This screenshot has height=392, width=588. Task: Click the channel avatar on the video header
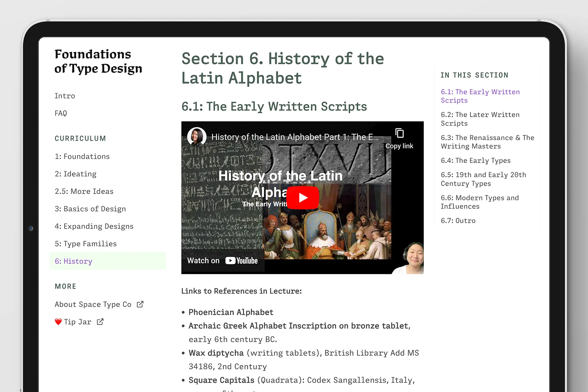[197, 137]
